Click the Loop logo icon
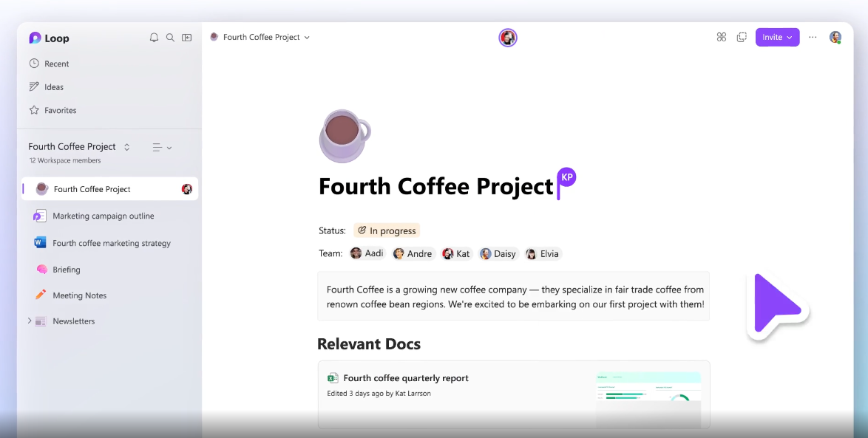This screenshot has height=438, width=868. (x=35, y=38)
